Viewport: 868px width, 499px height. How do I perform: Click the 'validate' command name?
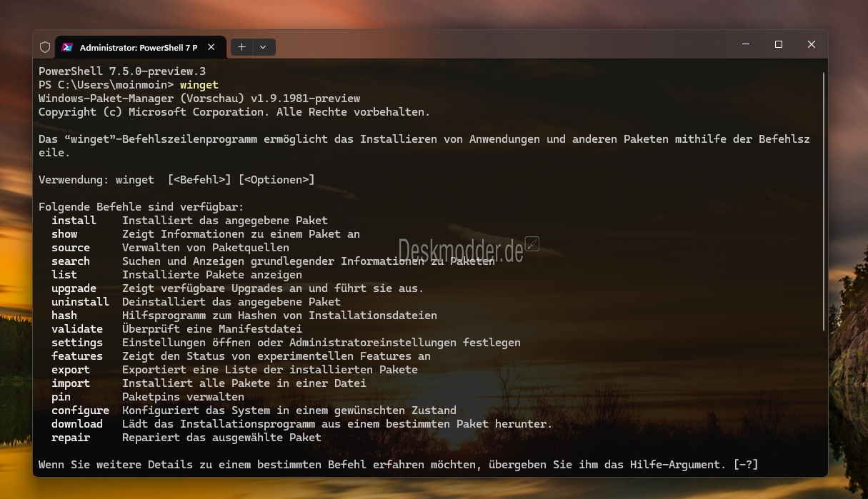click(x=77, y=329)
